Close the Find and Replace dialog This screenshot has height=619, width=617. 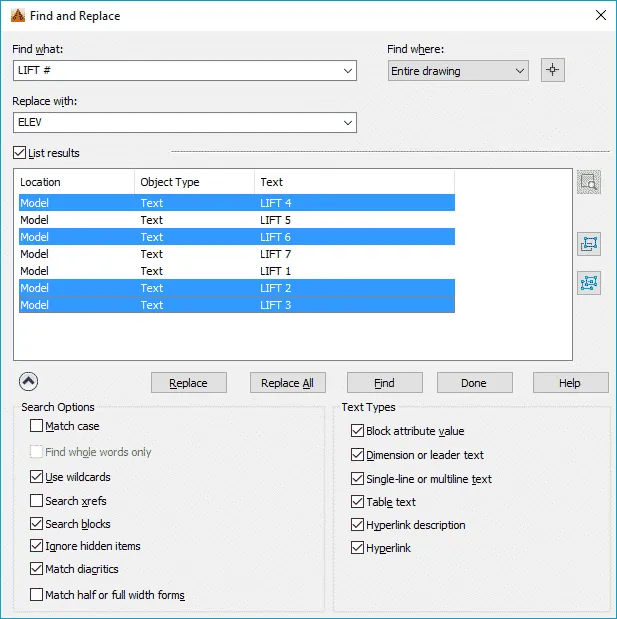tap(600, 15)
